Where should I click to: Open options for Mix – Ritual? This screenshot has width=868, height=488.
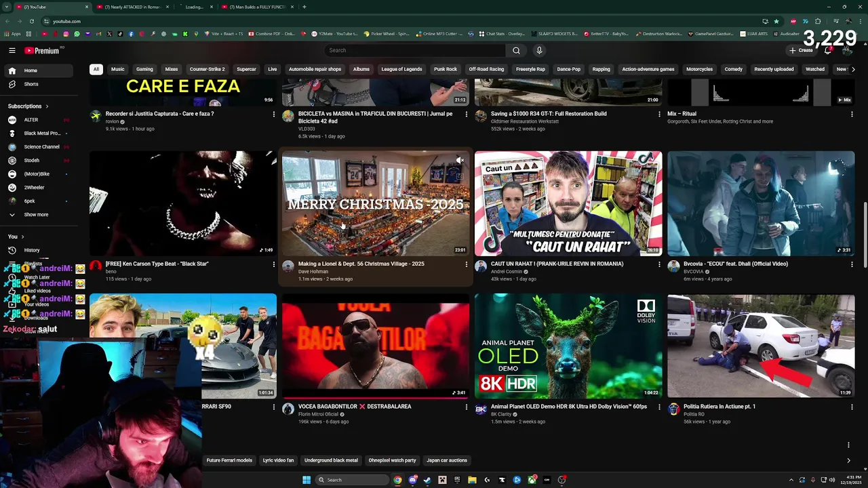(x=852, y=114)
